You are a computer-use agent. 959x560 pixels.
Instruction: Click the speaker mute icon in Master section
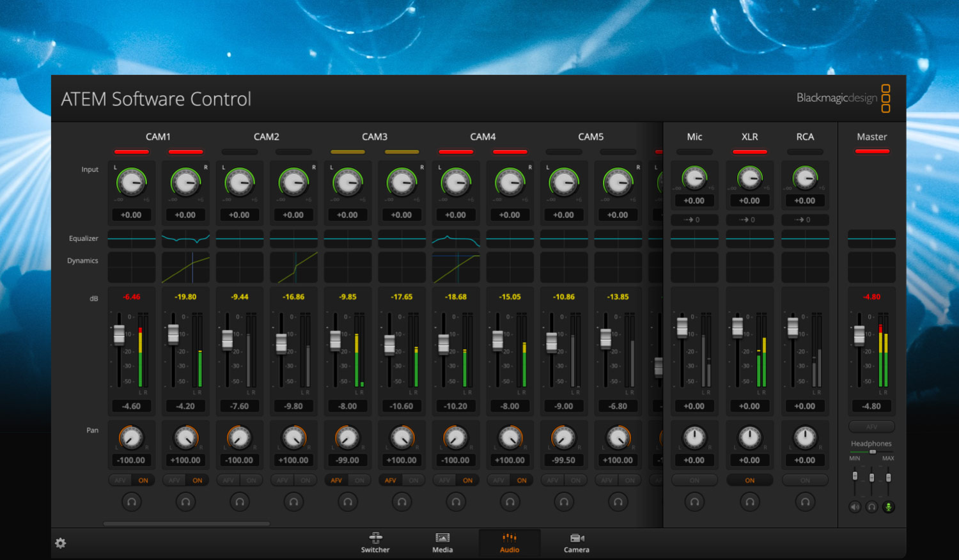click(855, 506)
